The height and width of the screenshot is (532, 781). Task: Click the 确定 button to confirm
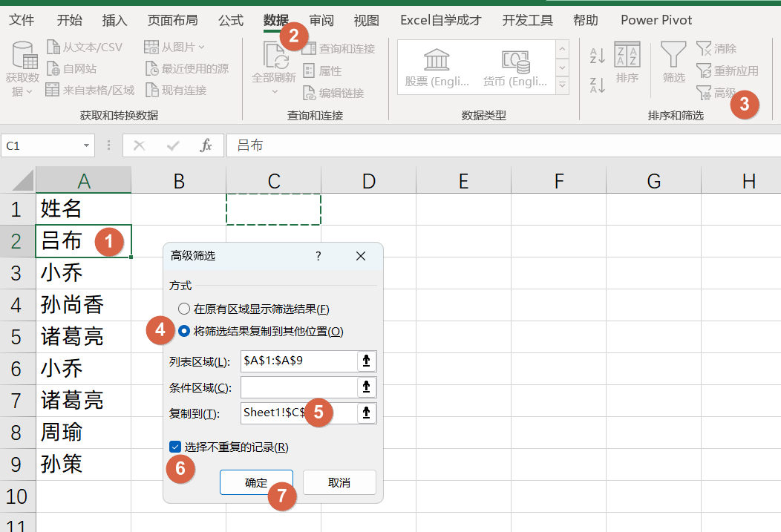[x=255, y=482]
